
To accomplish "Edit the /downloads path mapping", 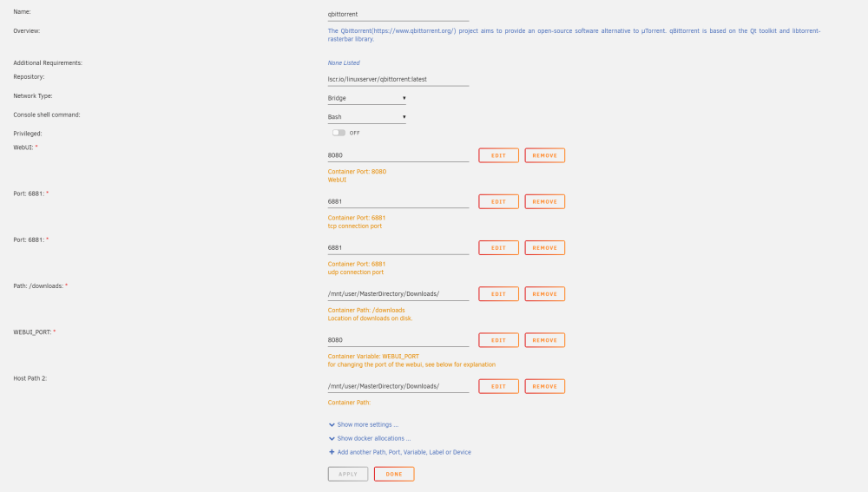I will 499,294.
